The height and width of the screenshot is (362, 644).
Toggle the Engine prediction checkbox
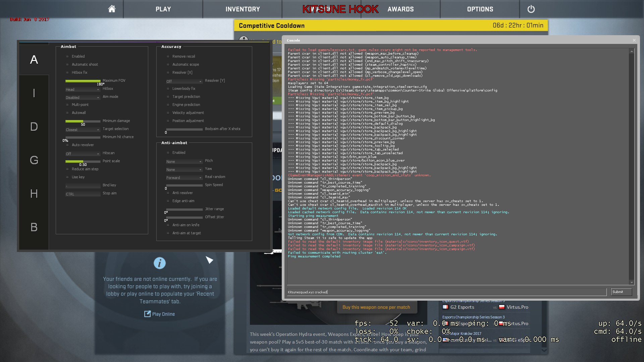tap(168, 105)
